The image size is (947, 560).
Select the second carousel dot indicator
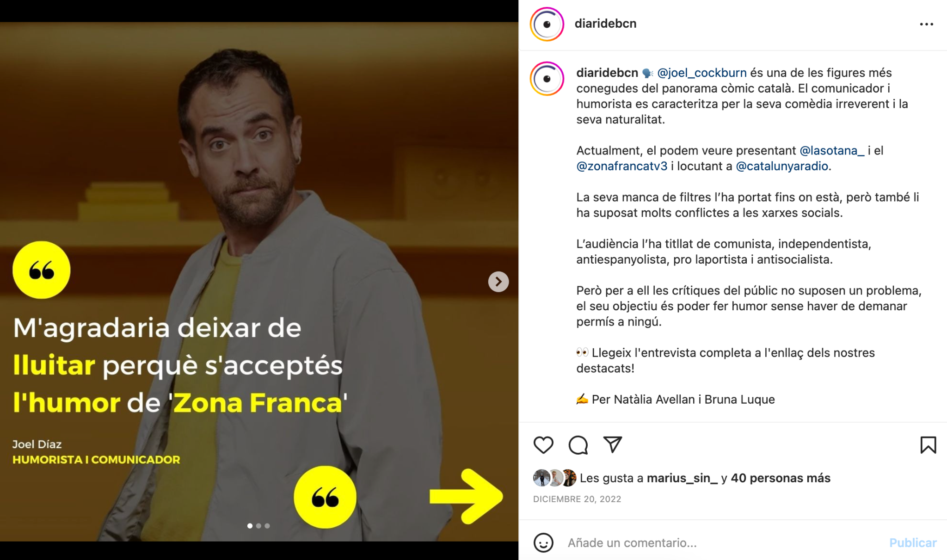(258, 526)
